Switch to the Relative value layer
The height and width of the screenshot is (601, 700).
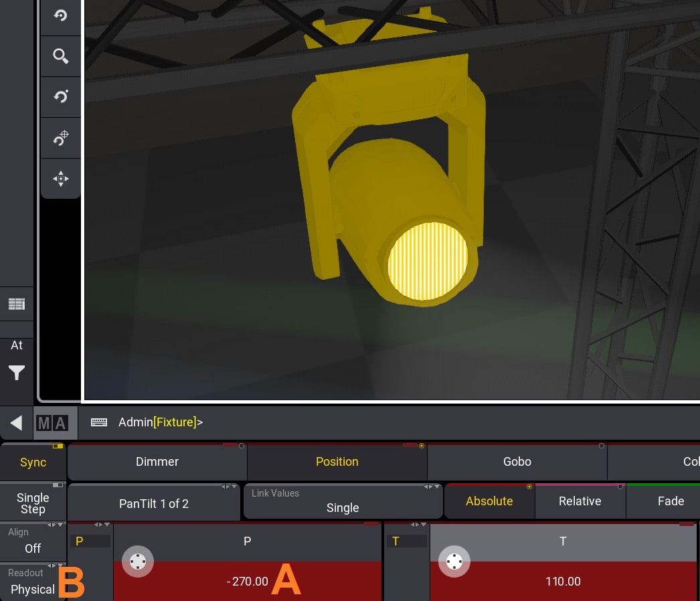[x=580, y=501]
